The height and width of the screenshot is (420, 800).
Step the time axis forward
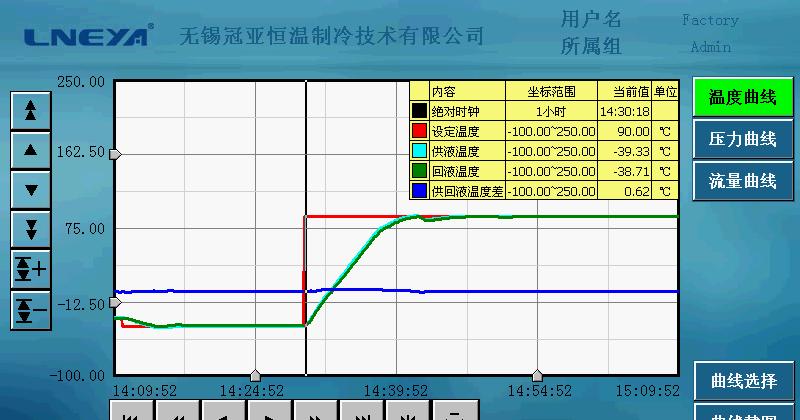point(269,411)
